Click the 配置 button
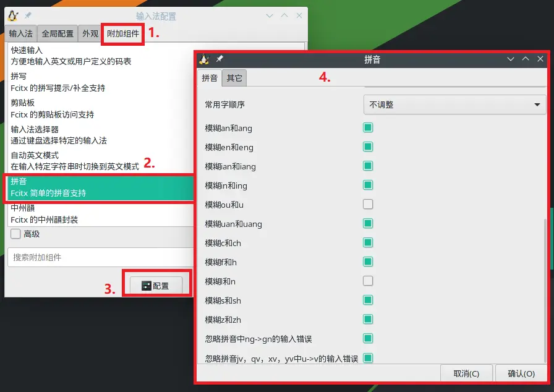Viewport: 554px width, 392px height. pyautogui.click(x=157, y=284)
